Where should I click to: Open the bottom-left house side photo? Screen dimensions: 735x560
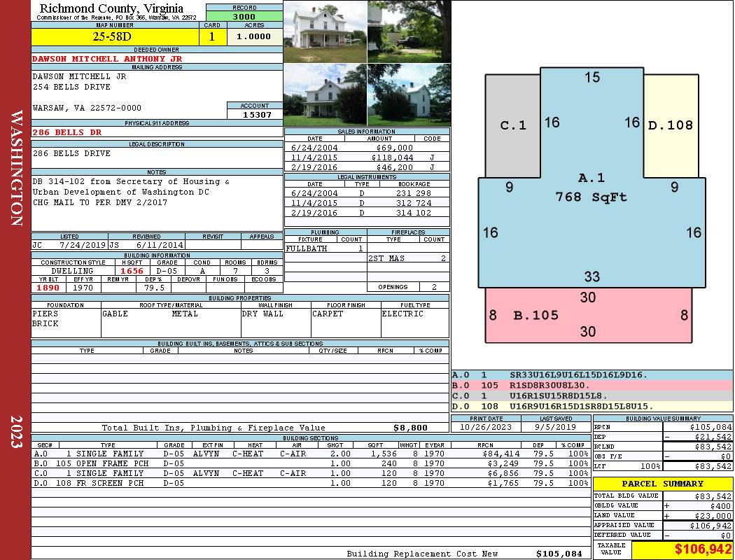point(325,94)
